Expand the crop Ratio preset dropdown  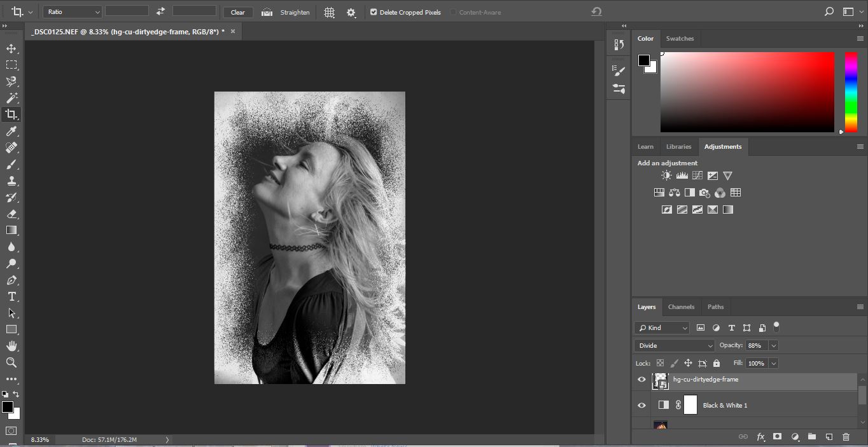pos(73,12)
